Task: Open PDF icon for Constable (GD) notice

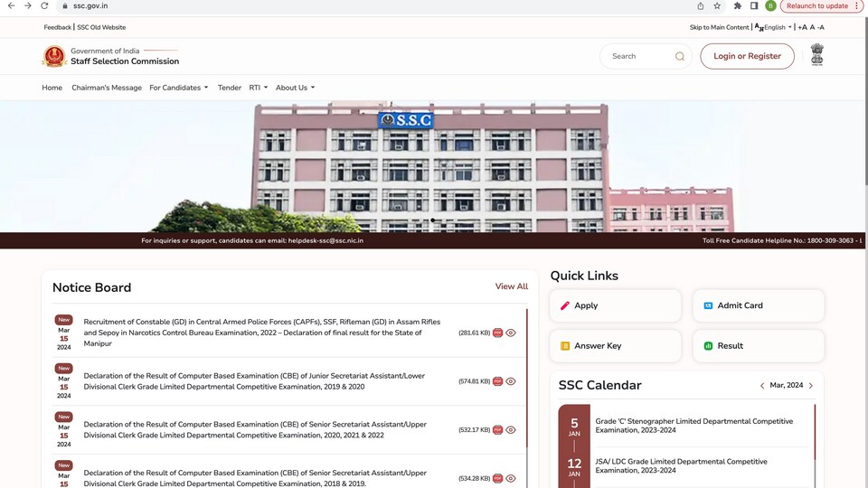Action: (497, 333)
